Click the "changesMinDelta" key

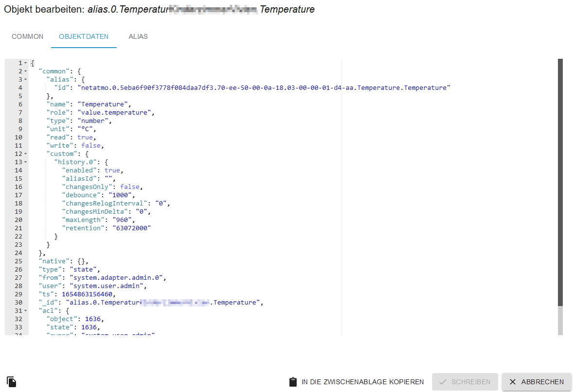point(95,211)
